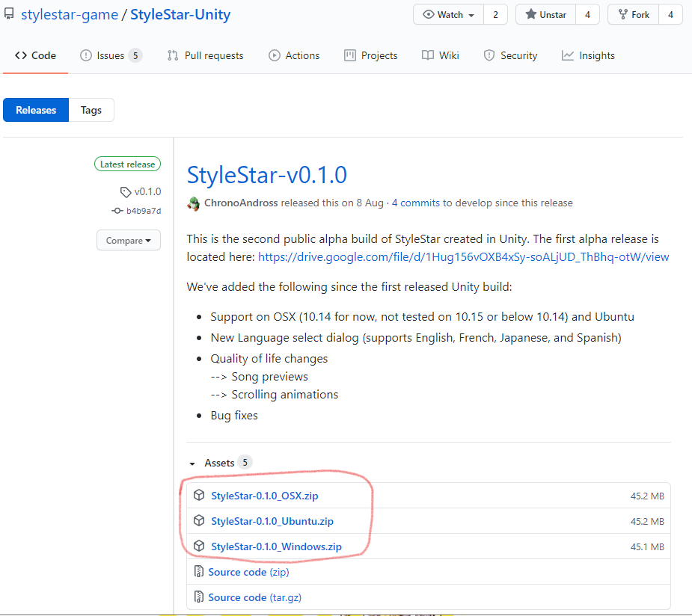
Task: Go to the Pull requests tab
Action: click(205, 55)
